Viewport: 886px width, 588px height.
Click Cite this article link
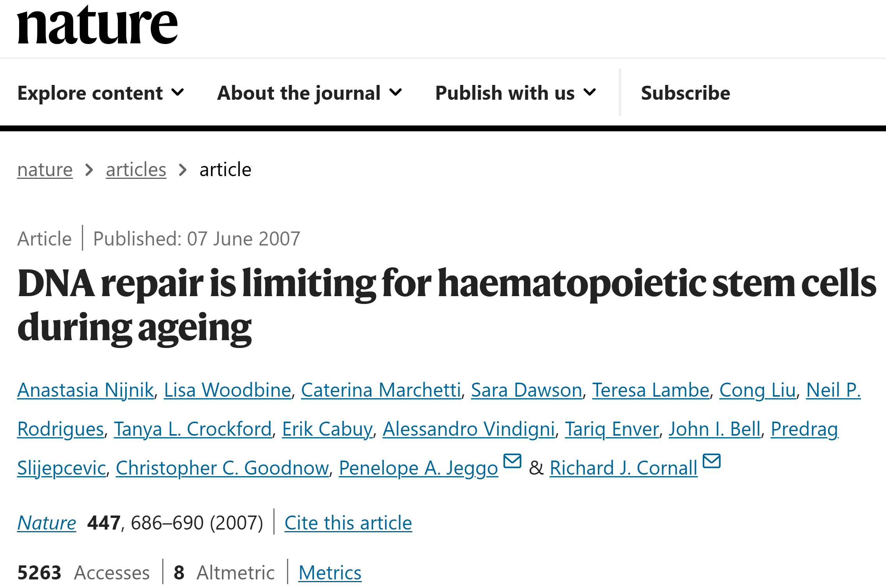[x=348, y=523]
